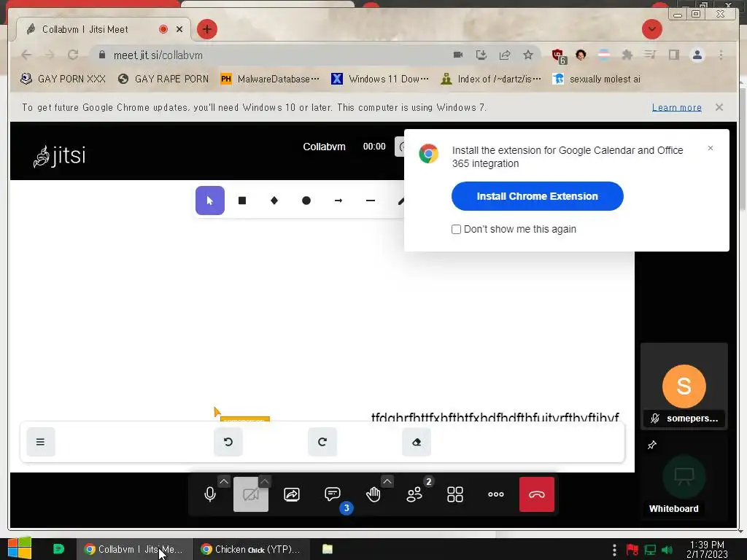This screenshot has height=560, width=747.
Task: Select the whiteboard eraser tool
Action: 417,442
